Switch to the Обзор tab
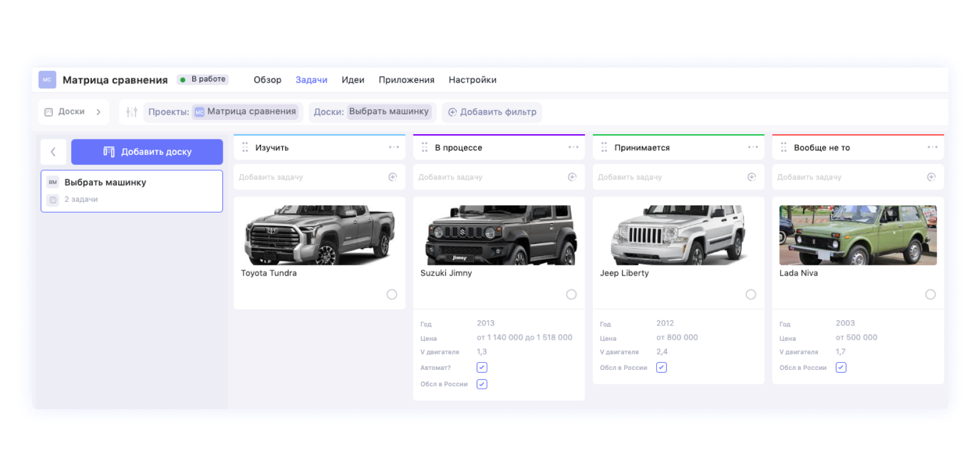Screen dimensions: 980x475 tap(267, 80)
